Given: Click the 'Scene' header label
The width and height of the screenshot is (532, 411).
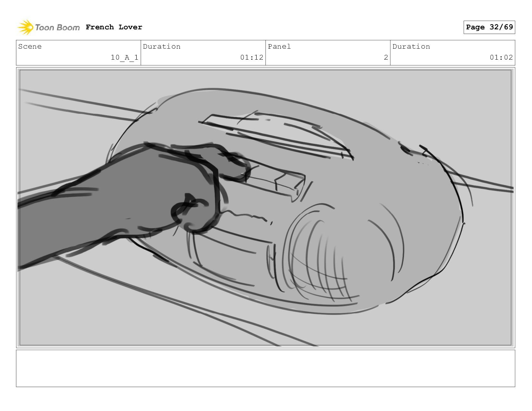Looking at the screenshot, I should coord(30,46).
